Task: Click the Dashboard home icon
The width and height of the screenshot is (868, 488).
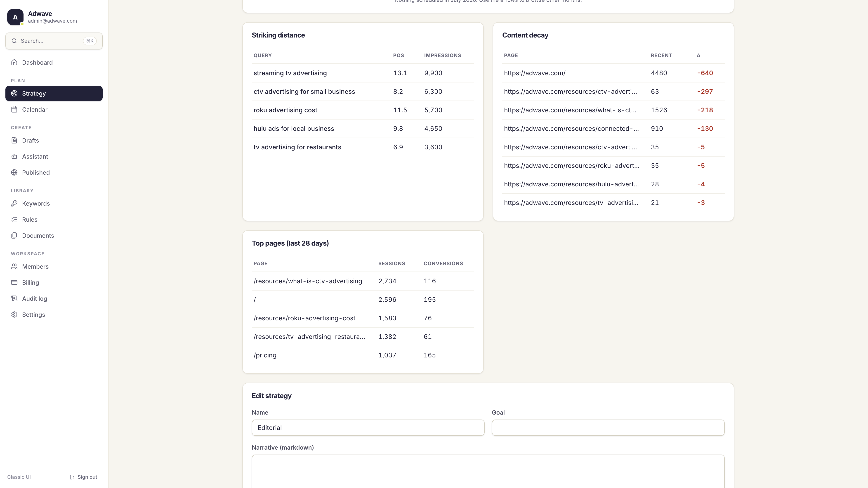Action: coord(14,62)
